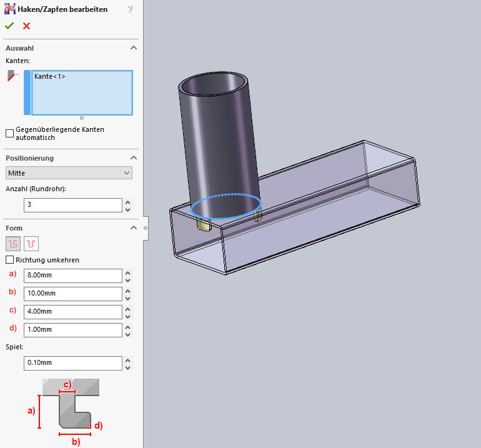
Task: Toggle Richtung umkehren checkbox
Action: 9,260
